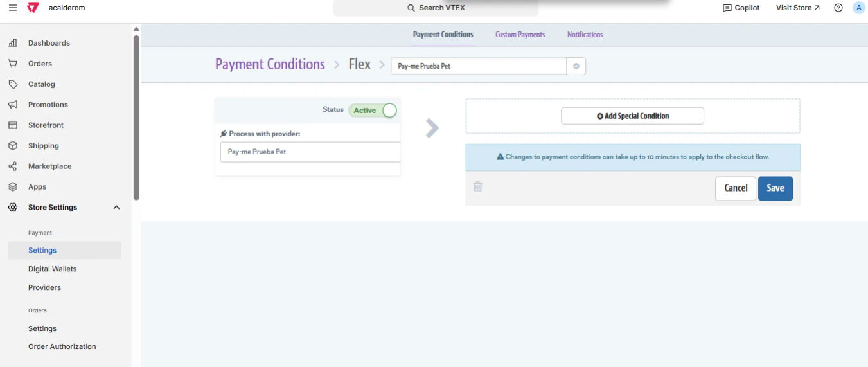Click the sidebar scrollbar
Viewport: 868px width, 367px height.
click(136, 117)
